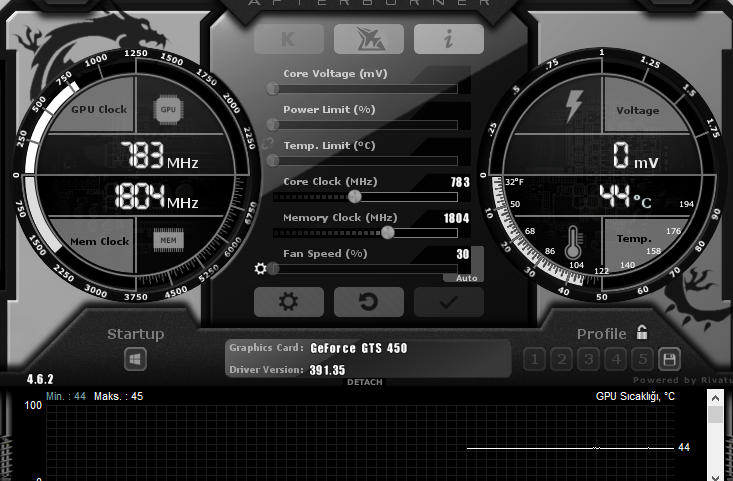Click the Memory Clock slider knob
This screenshot has height=481, width=733.
pyautogui.click(x=388, y=233)
